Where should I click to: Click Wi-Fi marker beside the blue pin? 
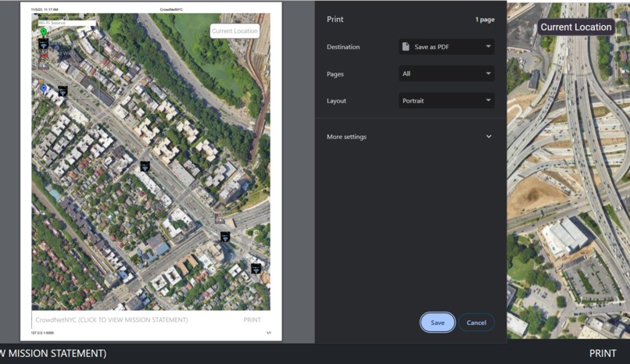click(x=63, y=91)
